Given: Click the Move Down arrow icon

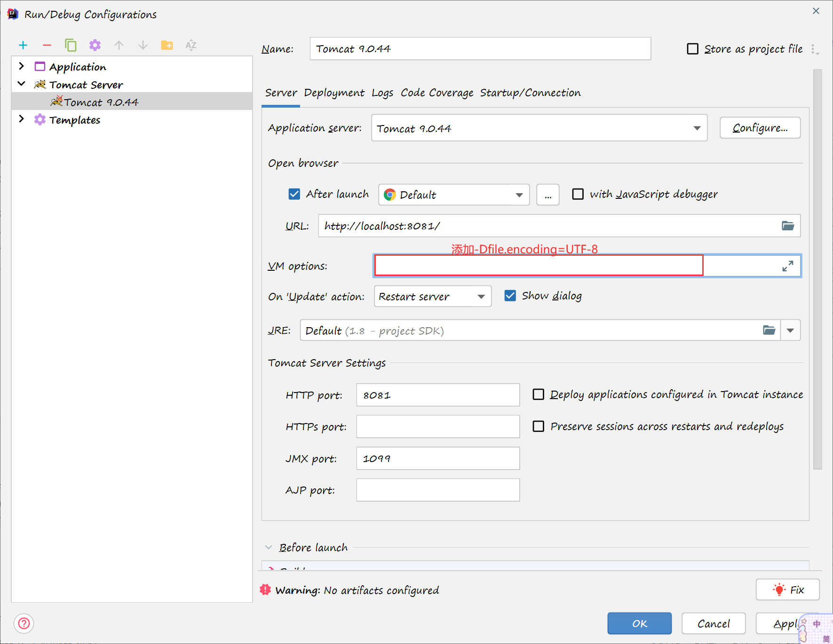Looking at the screenshot, I should (x=143, y=45).
